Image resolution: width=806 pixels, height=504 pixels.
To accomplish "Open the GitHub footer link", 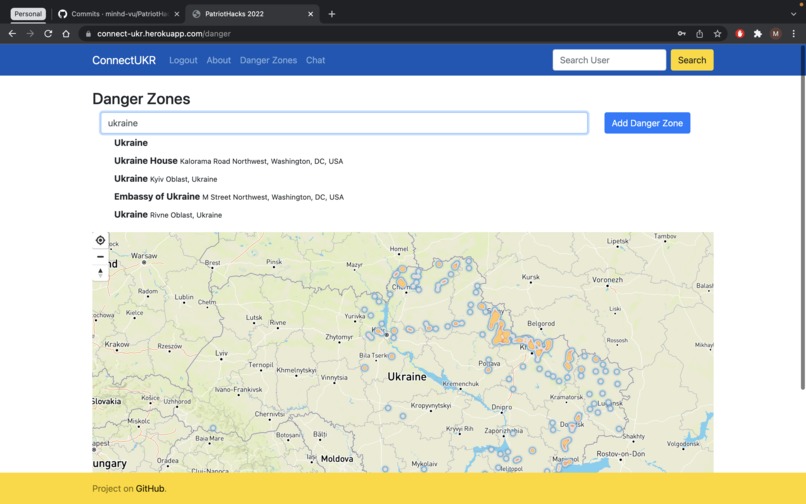I will pyautogui.click(x=150, y=489).
